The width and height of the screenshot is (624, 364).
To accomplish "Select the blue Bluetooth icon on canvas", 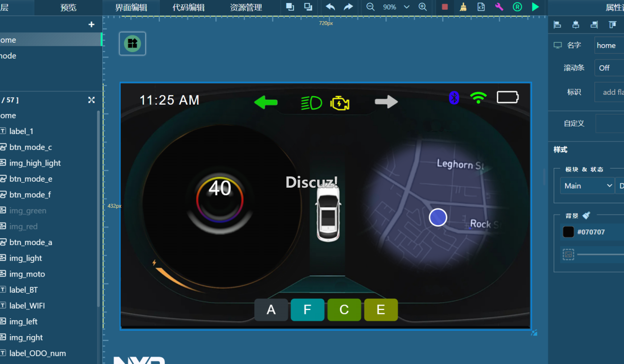I will [454, 97].
